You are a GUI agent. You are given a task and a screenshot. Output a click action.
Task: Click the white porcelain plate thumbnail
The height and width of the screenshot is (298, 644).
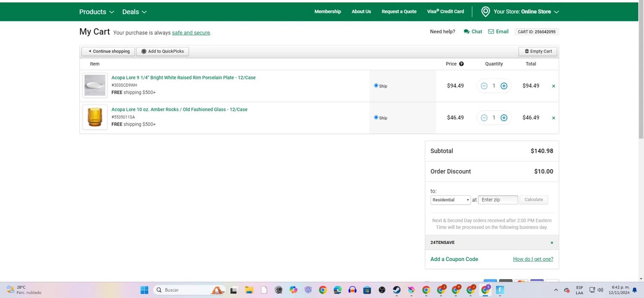95,85
